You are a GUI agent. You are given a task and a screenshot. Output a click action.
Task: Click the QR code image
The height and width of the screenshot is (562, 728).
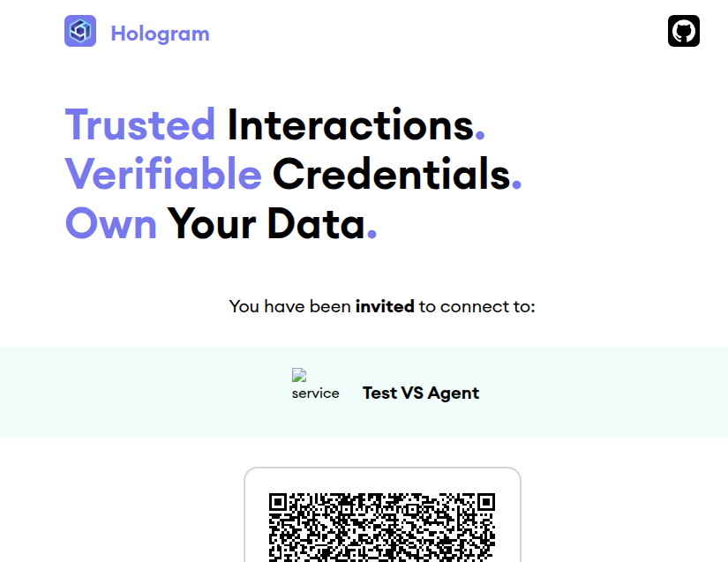[x=382, y=526]
